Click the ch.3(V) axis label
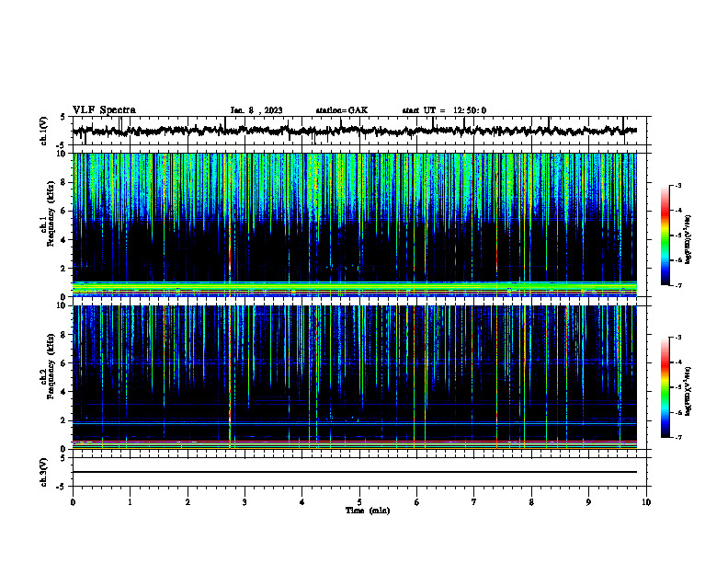This screenshot has height=563, width=728. 44,472
